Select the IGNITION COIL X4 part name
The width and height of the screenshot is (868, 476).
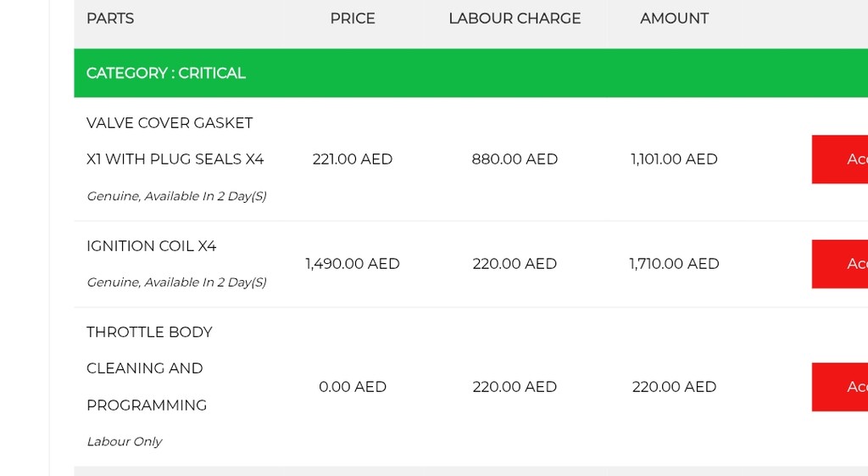[151, 246]
